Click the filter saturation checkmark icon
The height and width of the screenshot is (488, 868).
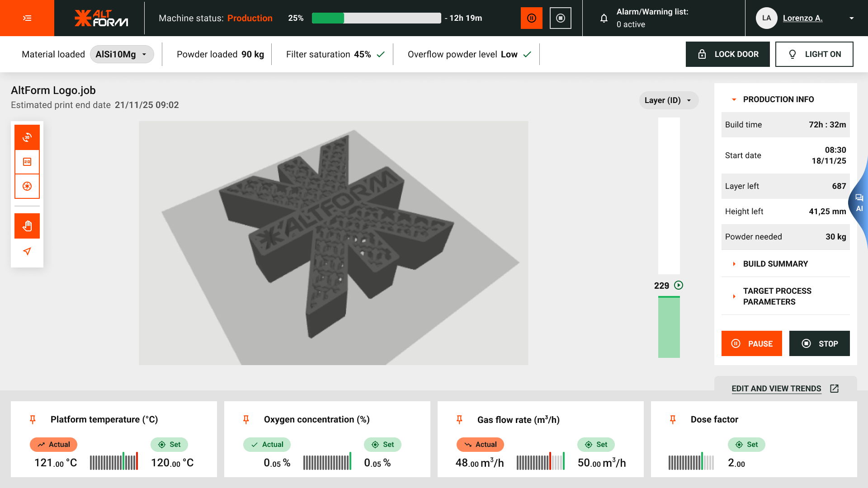(x=381, y=54)
